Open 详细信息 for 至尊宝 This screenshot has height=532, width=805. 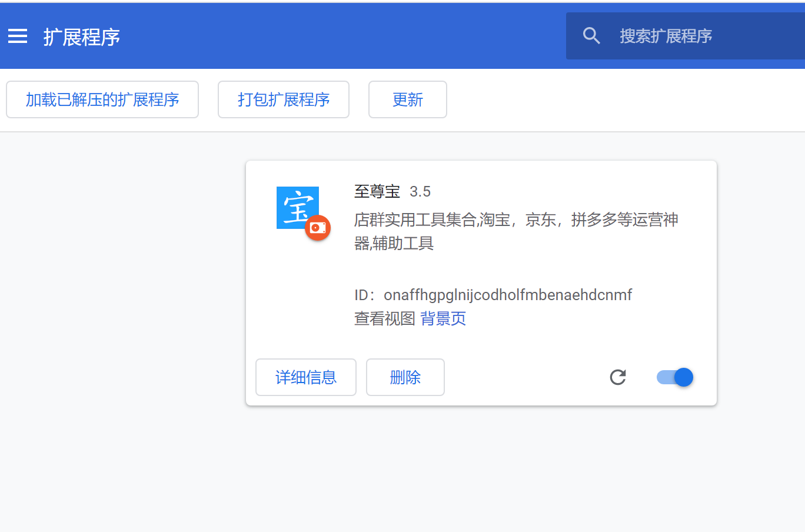pyautogui.click(x=306, y=377)
